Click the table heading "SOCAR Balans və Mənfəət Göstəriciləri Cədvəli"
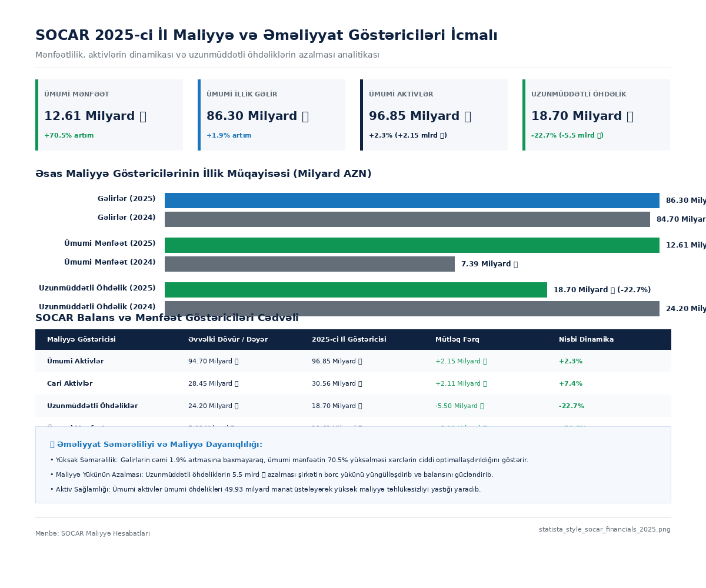706x588 pixels. point(167,318)
